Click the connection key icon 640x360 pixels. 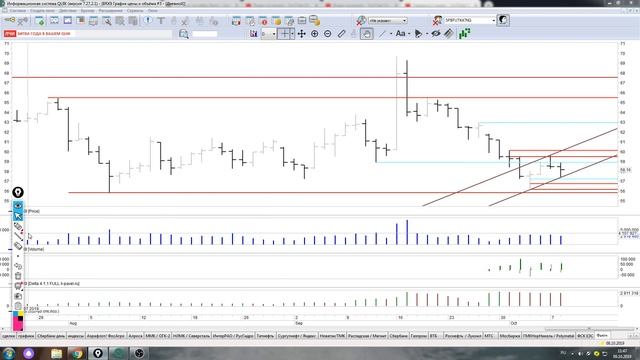tap(9, 20)
